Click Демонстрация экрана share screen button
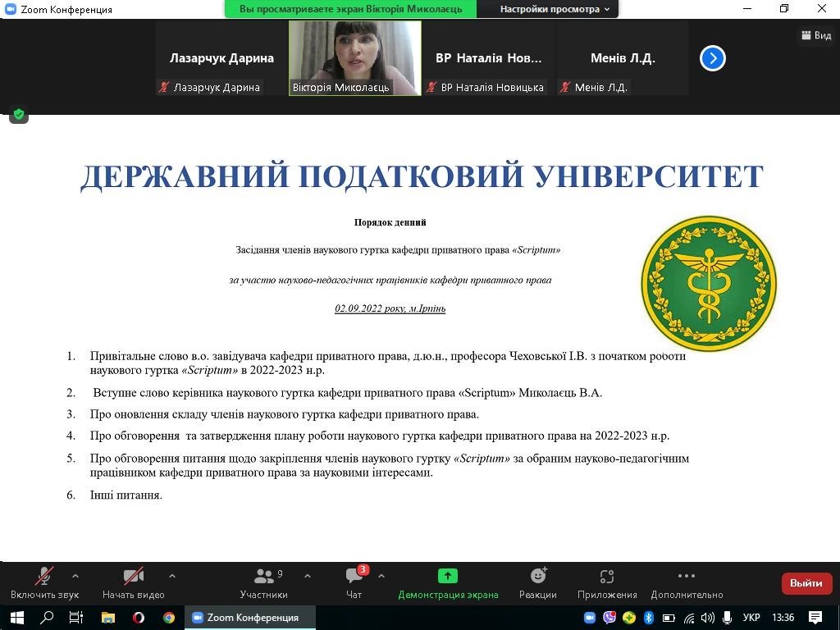 coord(448,583)
